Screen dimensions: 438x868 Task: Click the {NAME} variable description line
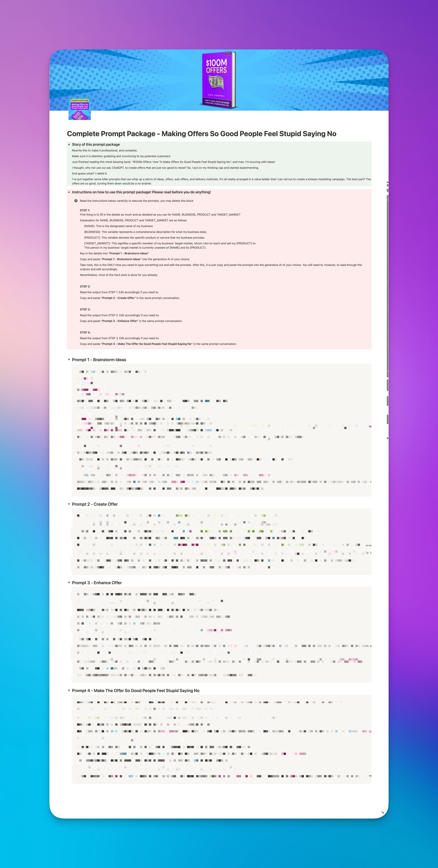coord(119,226)
